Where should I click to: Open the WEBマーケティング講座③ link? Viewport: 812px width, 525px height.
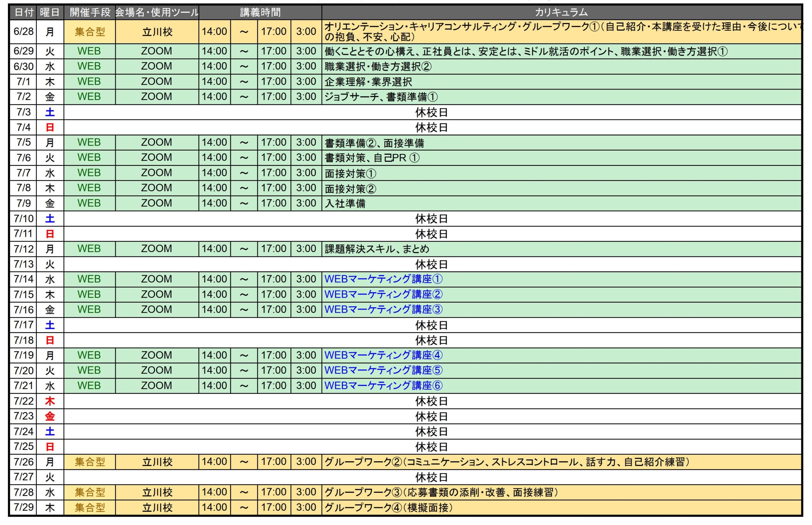383,309
